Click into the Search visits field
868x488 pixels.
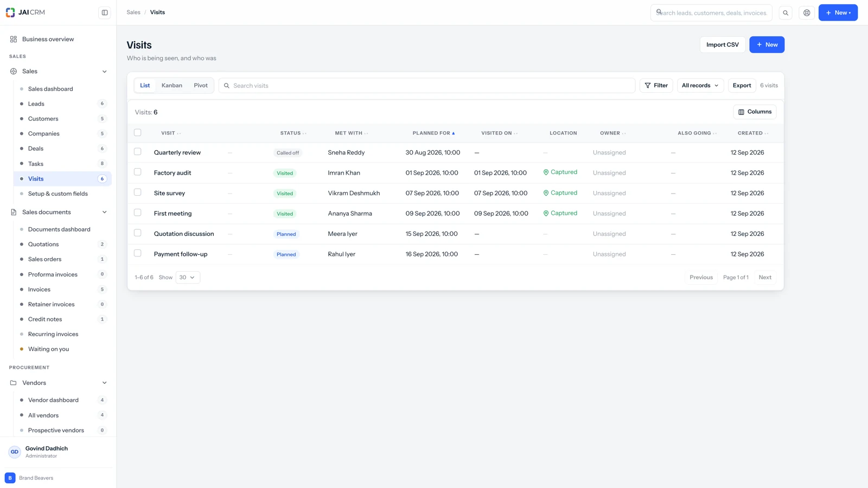(427, 86)
